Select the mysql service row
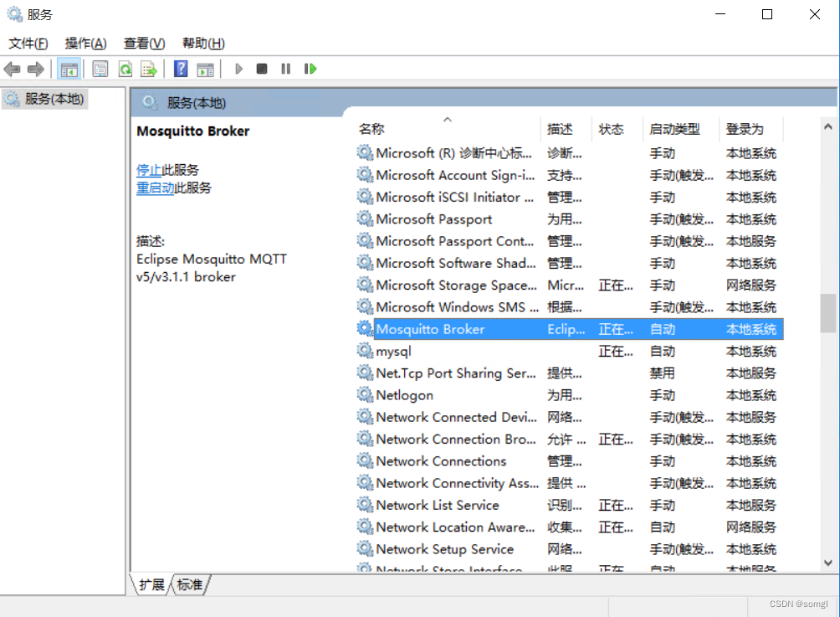This screenshot has width=840, height=617. coord(393,351)
